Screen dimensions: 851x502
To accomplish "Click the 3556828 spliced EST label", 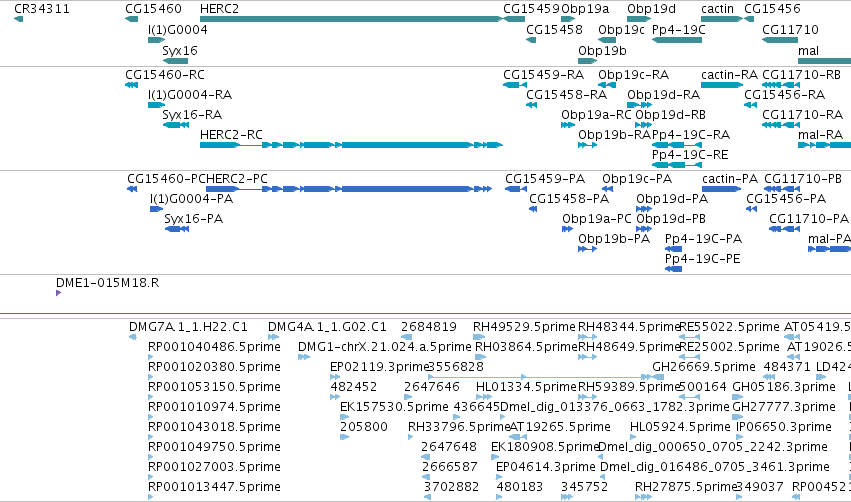I will tap(456, 367).
